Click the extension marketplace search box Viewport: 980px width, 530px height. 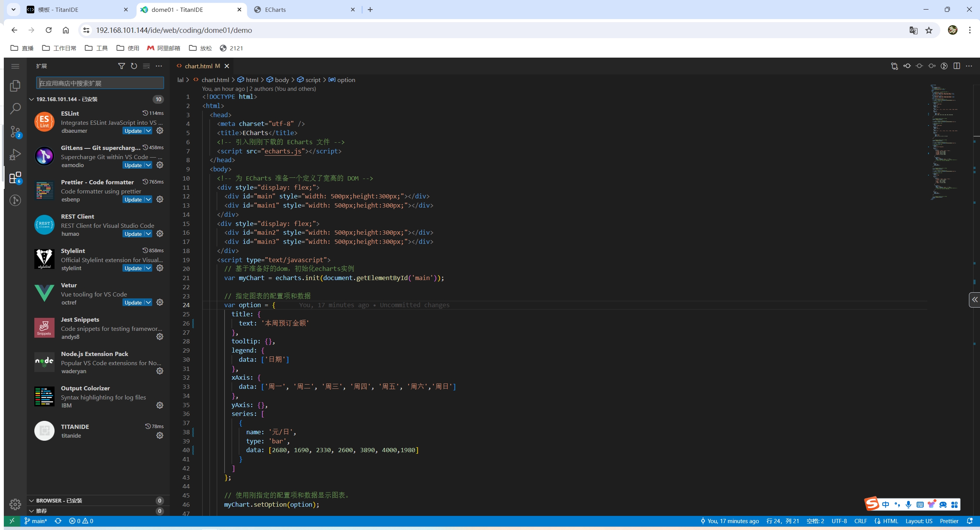click(x=100, y=83)
